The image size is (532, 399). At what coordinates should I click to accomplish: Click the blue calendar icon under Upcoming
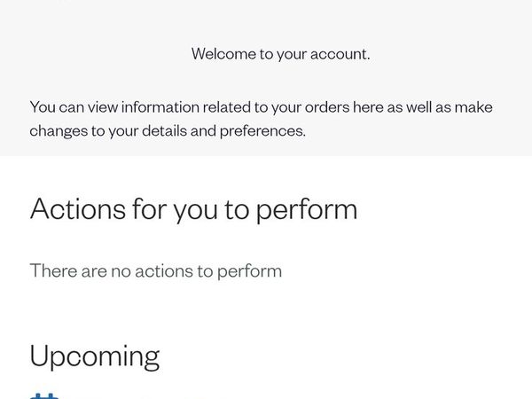point(44,396)
